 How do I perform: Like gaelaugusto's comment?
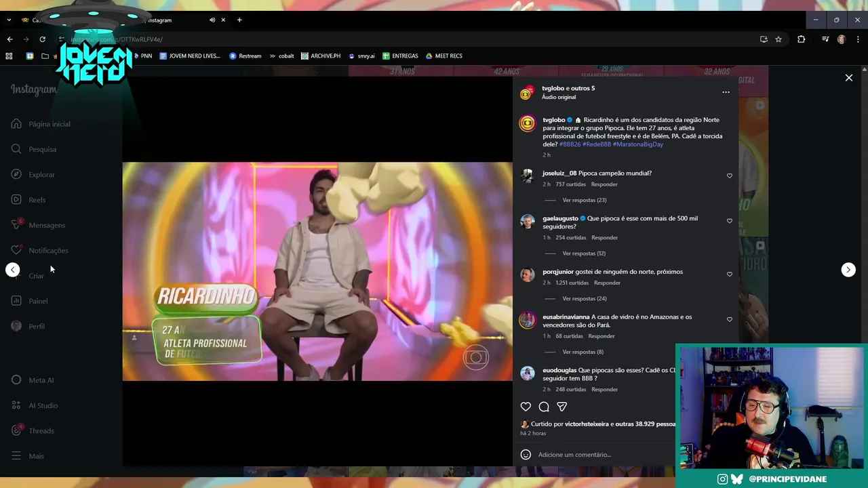[730, 221]
